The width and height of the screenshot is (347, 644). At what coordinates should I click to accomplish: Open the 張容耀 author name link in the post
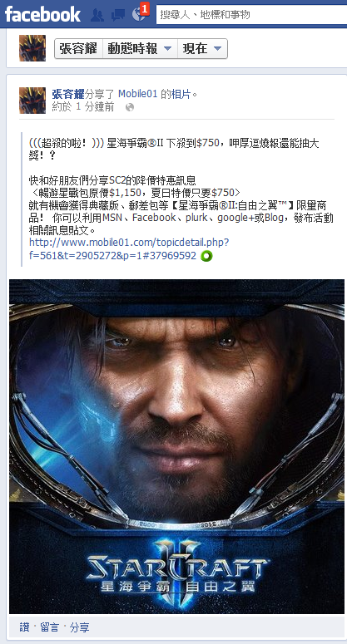click(68, 94)
